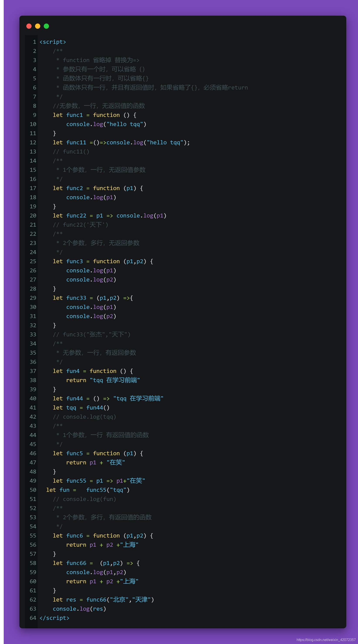Click comment '2个参数,多行,无返回参数'

(x=101, y=243)
